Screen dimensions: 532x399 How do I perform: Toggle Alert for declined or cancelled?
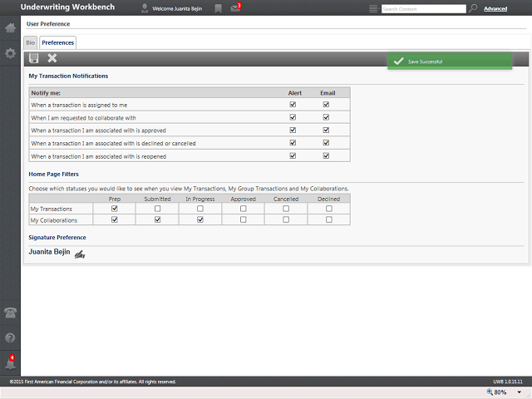(293, 143)
